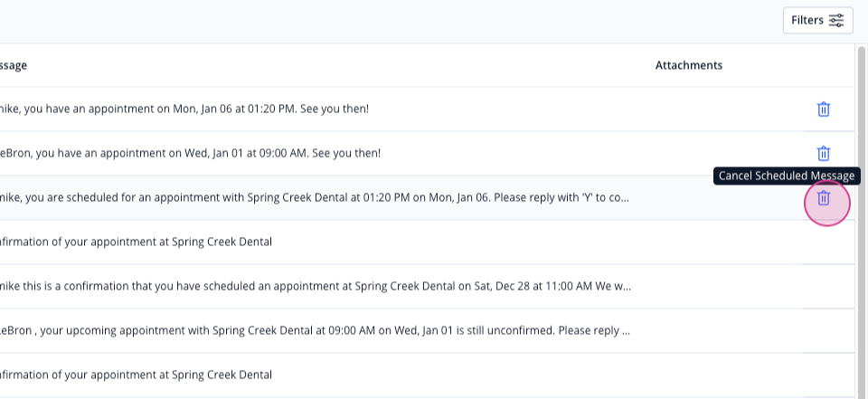Screen dimensions: 868x399
Task: Cancel the scheduled 'reply with Y' message
Action: tap(824, 198)
